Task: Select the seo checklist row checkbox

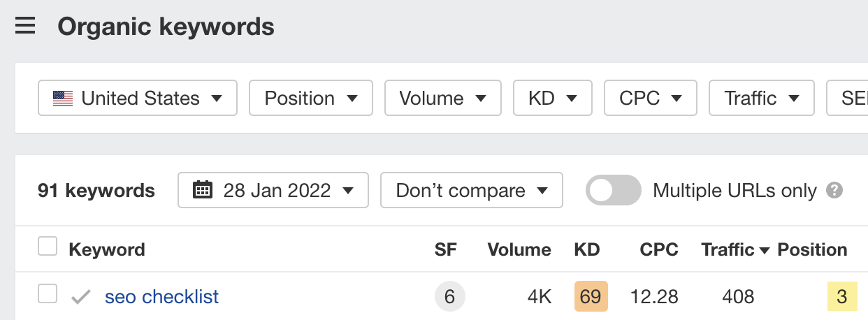Action: (x=48, y=295)
